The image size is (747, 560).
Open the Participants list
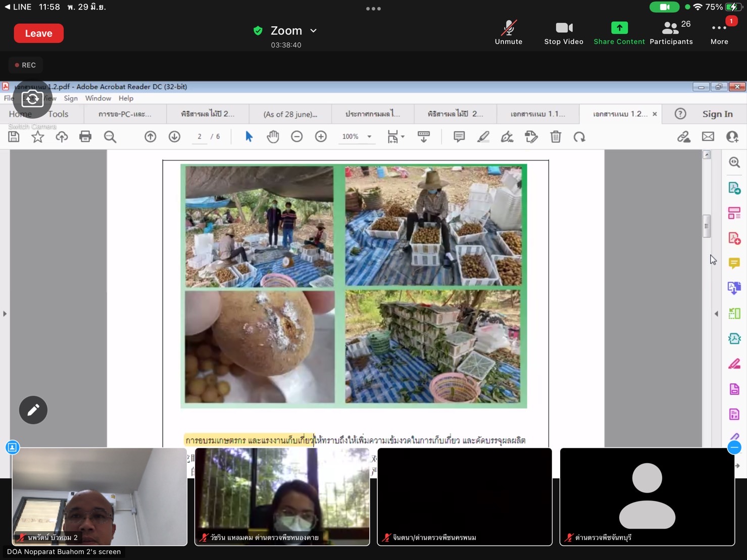click(x=671, y=33)
